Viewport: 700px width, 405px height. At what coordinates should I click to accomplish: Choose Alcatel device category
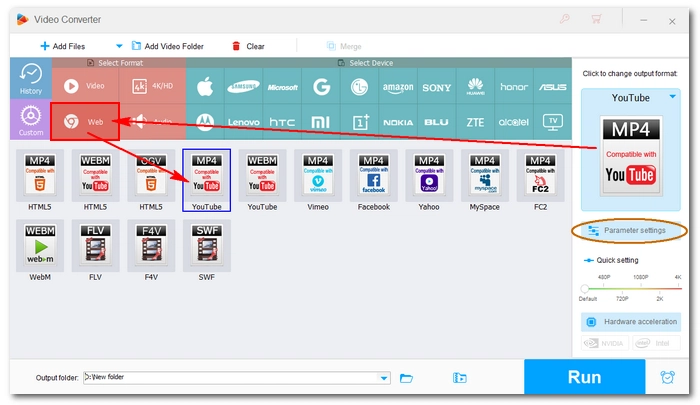[x=514, y=122]
